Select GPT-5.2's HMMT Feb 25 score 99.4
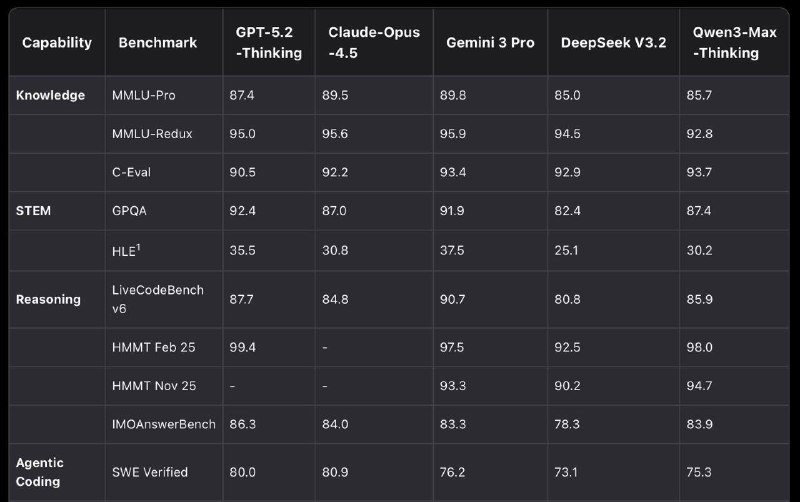The height and width of the screenshot is (502, 800). pos(244,347)
